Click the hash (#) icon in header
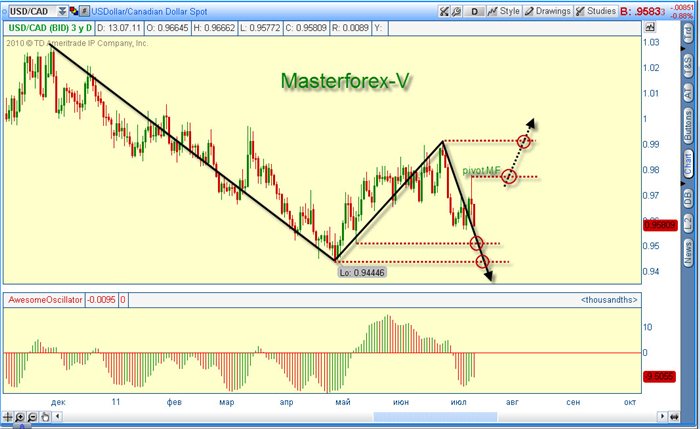The width and height of the screenshot is (700, 429). 84,11
